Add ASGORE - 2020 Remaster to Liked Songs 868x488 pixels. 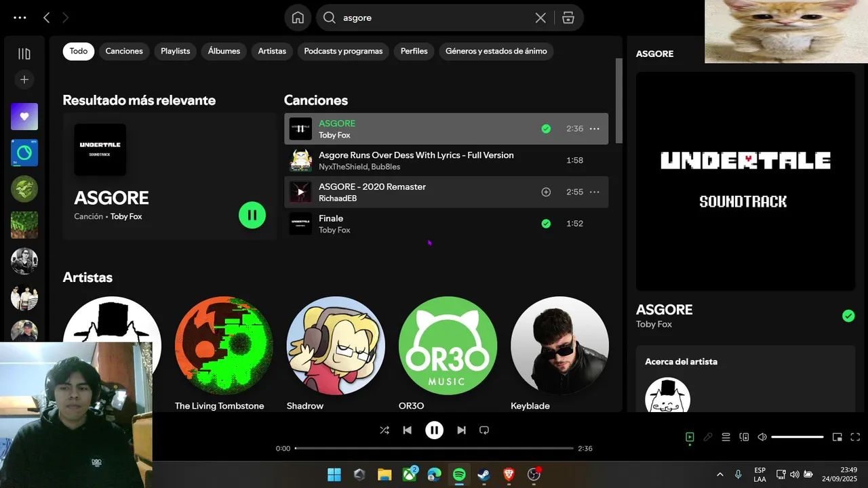click(x=546, y=192)
